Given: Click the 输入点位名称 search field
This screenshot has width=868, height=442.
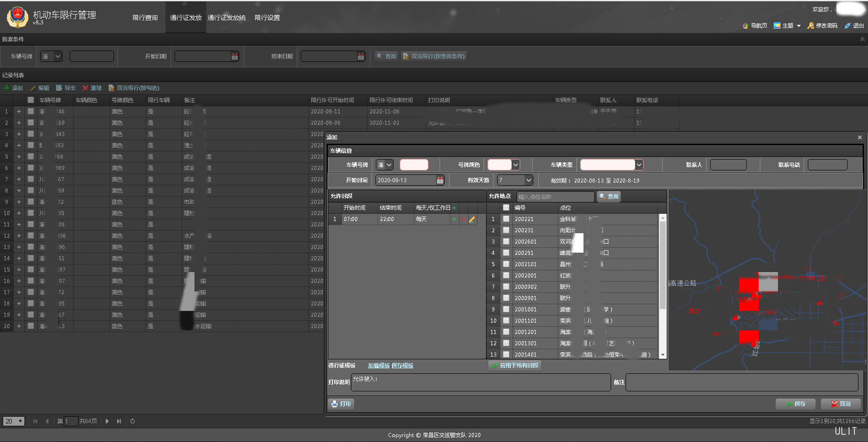Looking at the screenshot, I should 555,197.
